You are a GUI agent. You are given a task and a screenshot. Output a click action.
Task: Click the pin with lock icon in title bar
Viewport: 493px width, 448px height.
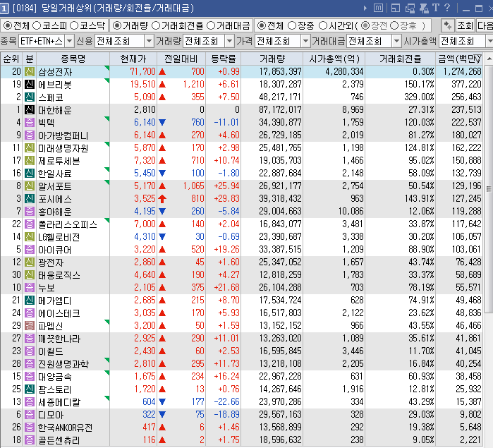(x=424, y=8)
